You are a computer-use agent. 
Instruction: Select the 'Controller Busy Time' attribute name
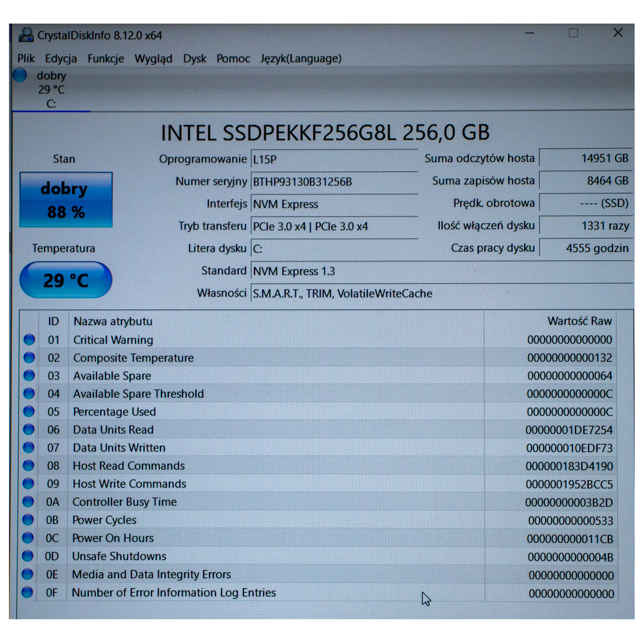click(124, 502)
